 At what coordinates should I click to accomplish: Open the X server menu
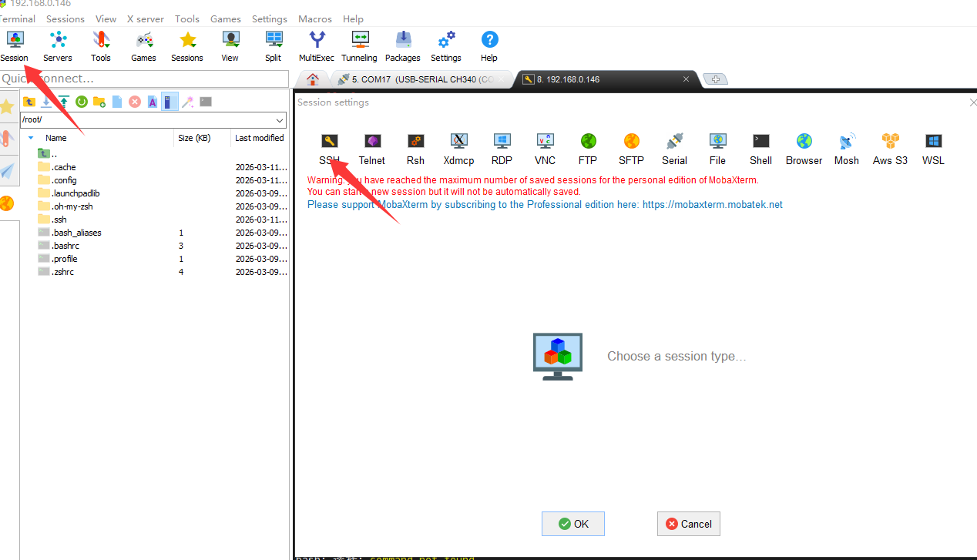point(146,18)
